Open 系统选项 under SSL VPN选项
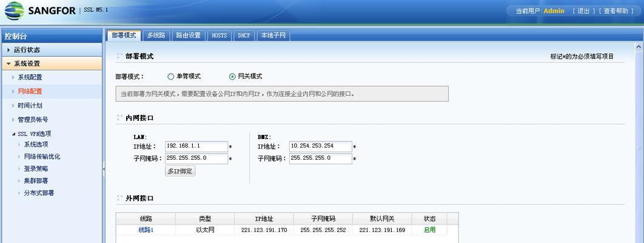644x243 pixels. [x=36, y=145]
